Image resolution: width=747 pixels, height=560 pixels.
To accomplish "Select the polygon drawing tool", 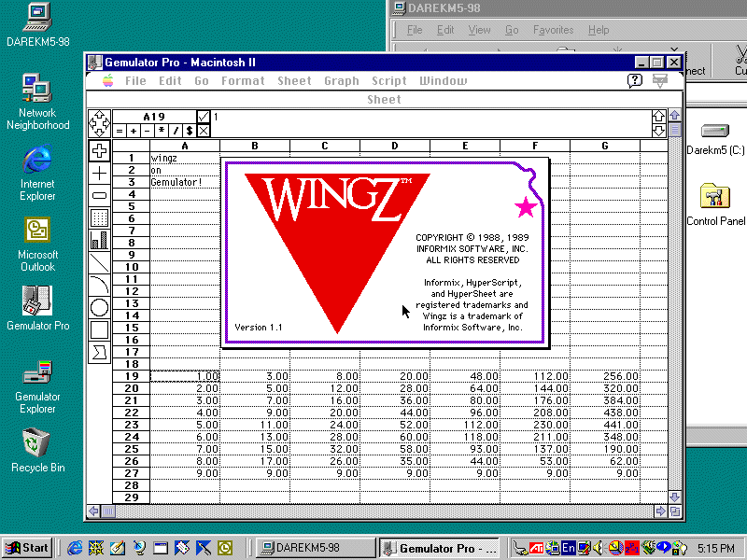I will (99, 353).
